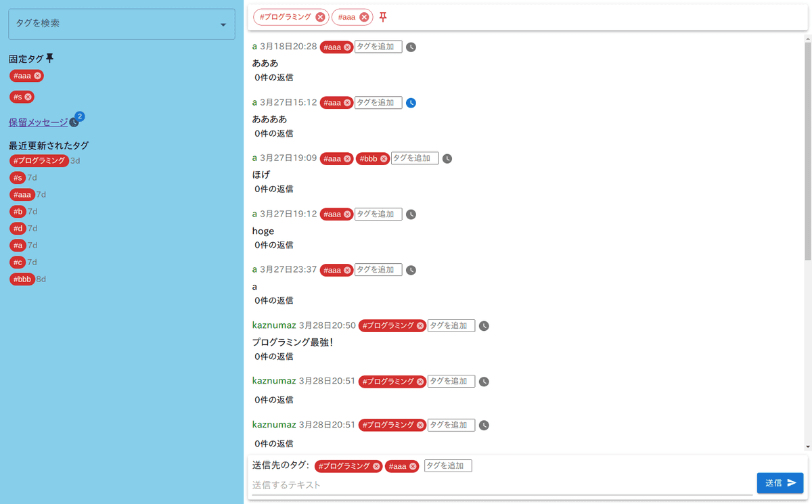Unpin #s from the fixed tags list

(x=28, y=97)
